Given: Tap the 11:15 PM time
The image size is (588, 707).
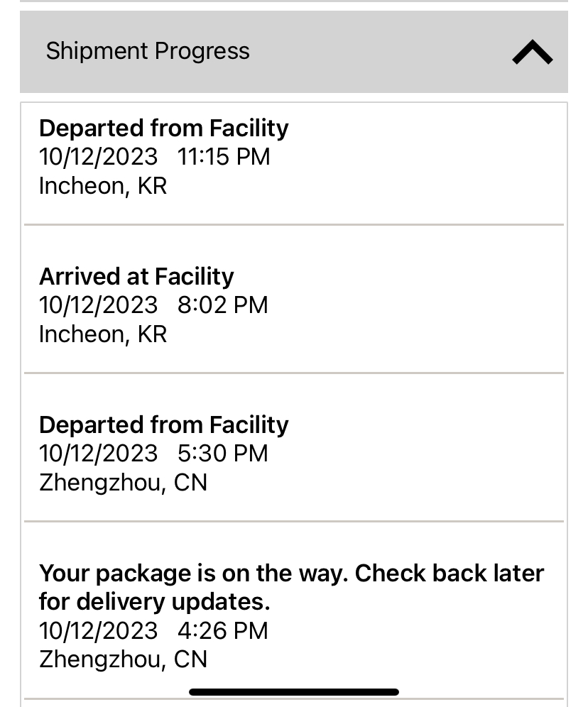Looking at the screenshot, I should pos(224,157).
